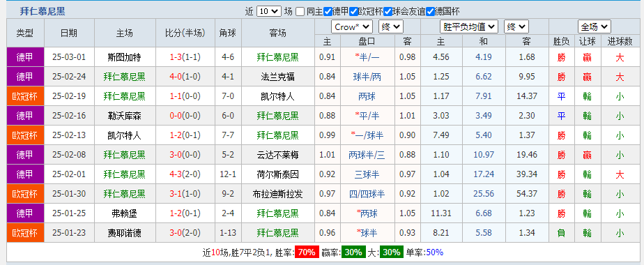The width and height of the screenshot is (644, 265).
Task: Select the 角球 column header
Action: point(228,33)
